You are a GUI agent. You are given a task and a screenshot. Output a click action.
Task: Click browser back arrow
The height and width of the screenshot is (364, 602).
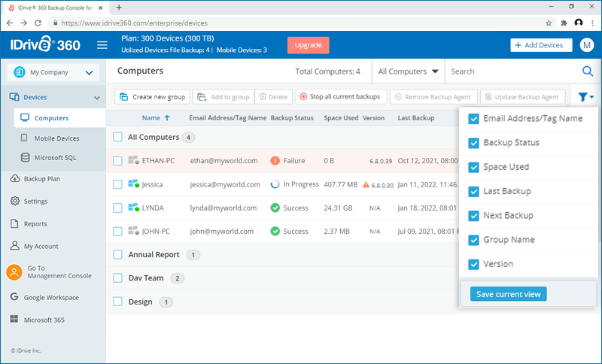[10, 23]
